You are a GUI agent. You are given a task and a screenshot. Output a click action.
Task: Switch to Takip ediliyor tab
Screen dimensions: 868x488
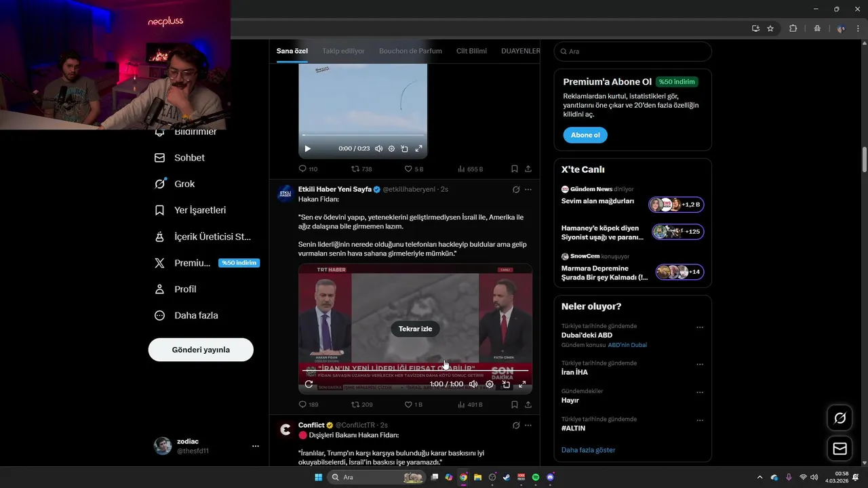[343, 51]
